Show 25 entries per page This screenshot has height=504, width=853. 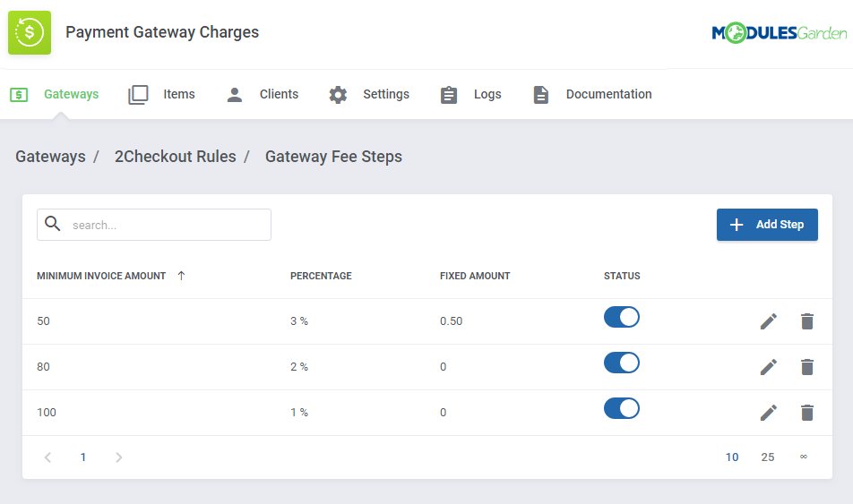768,457
